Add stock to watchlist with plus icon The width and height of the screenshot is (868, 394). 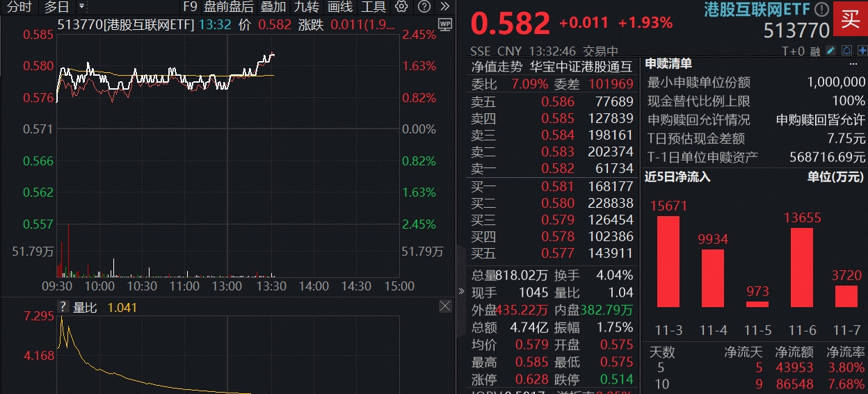coord(862,51)
